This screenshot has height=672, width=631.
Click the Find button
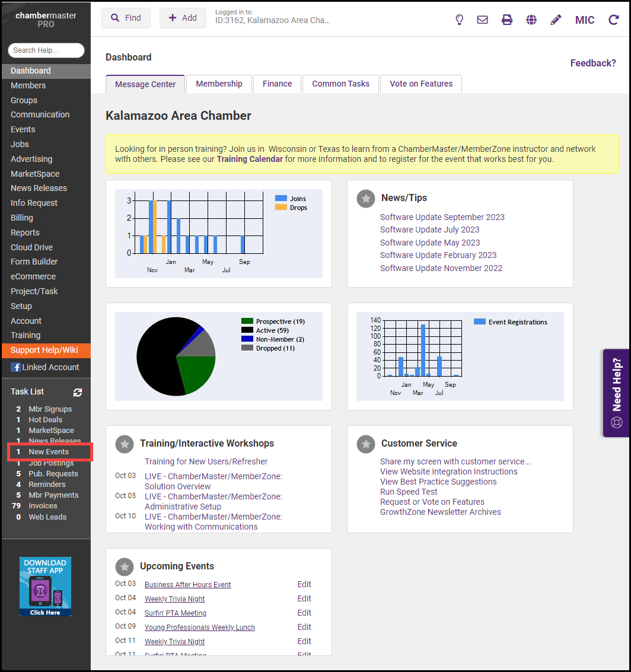pos(126,18)
